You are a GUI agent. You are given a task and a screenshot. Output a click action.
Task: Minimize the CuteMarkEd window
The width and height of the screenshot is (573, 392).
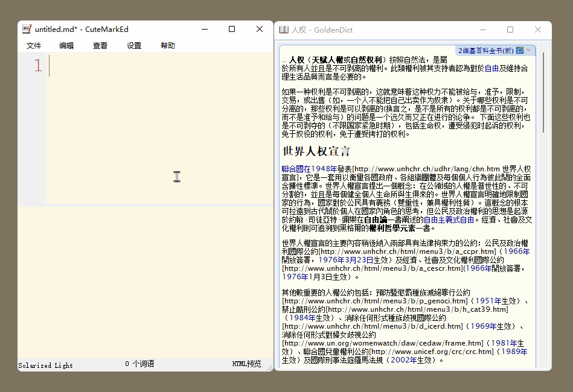(204, 29)
